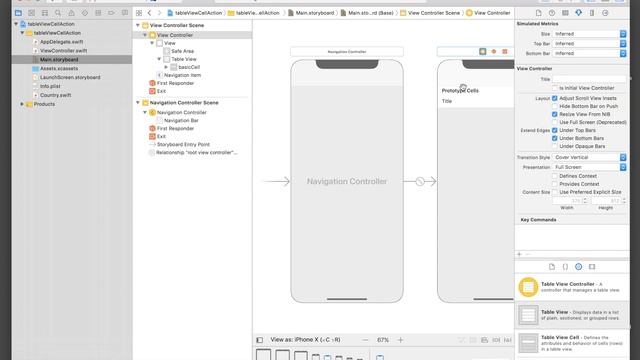The height and width of the screenshot is (360, 640).
Task: Collapse the Navigation Controller Scene
Action: click(x=138, y=102)
